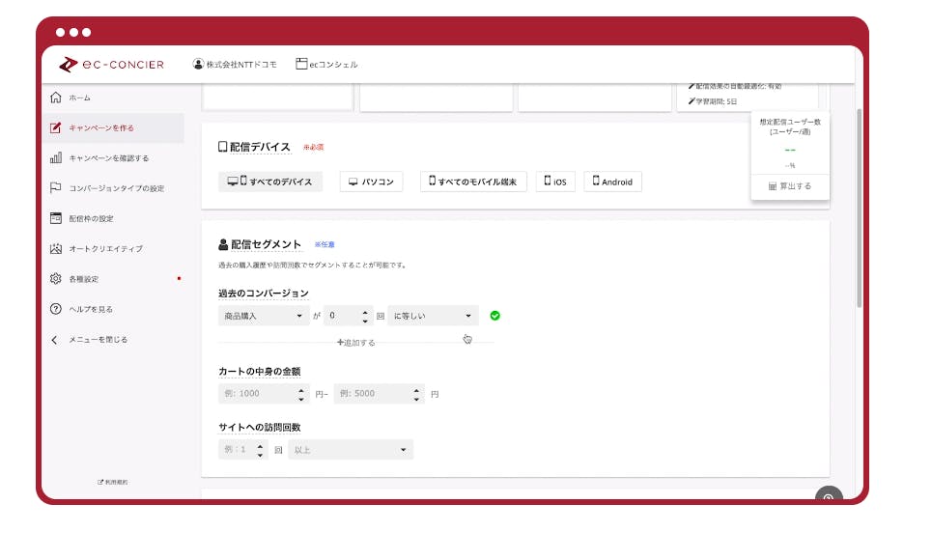Click the page vertical scrollbar
The height and width of the screenshot is (560, 932).
tap(860, 208)
